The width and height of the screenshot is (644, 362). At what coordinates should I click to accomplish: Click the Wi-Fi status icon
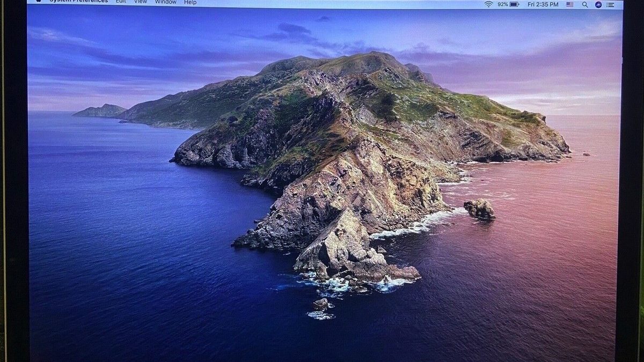(488, 4)
